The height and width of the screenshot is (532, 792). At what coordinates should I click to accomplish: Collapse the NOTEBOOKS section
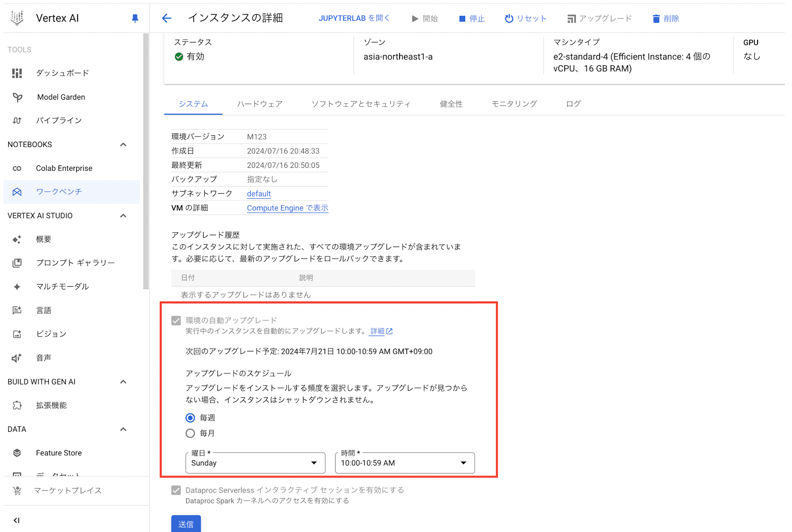tap(123, 145)
